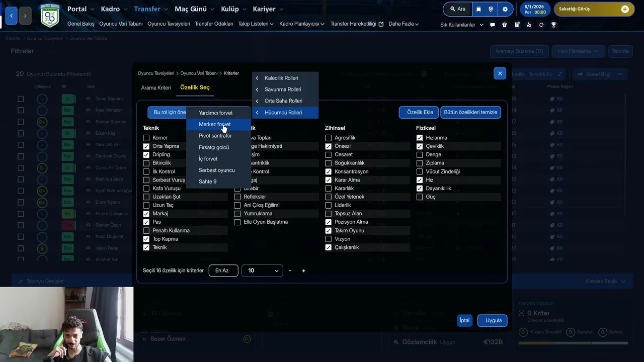Open the Kadro Planlayıcısı dropdown
The image size is (644, 362).
coord(302,24)
